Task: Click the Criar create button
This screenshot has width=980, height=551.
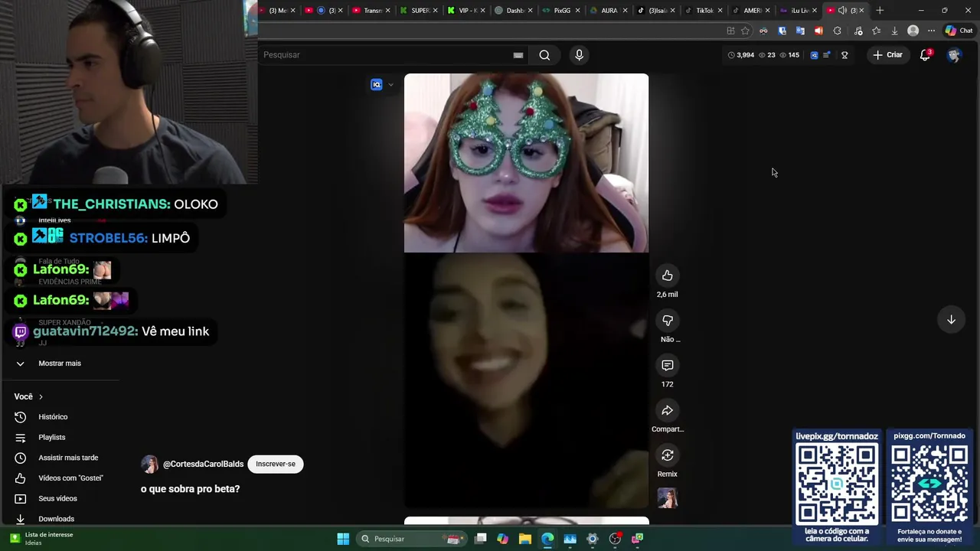Action: point(887,55)
